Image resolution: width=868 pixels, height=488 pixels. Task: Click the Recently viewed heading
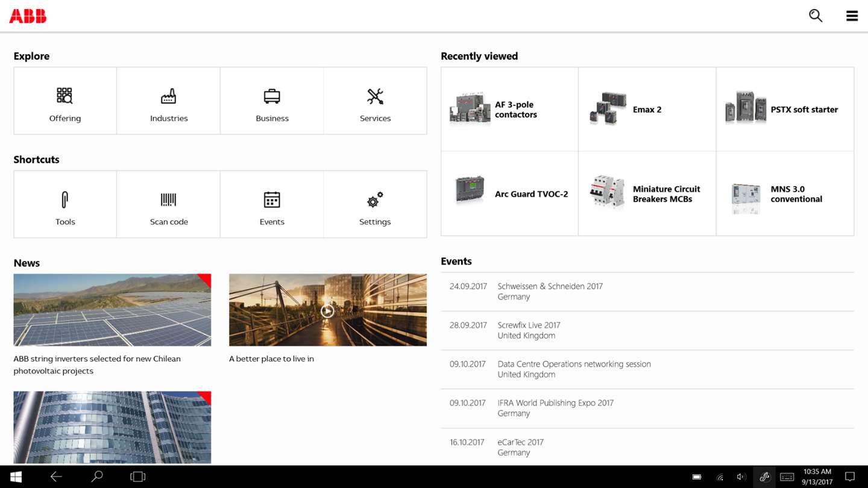[x=479, y=56]
